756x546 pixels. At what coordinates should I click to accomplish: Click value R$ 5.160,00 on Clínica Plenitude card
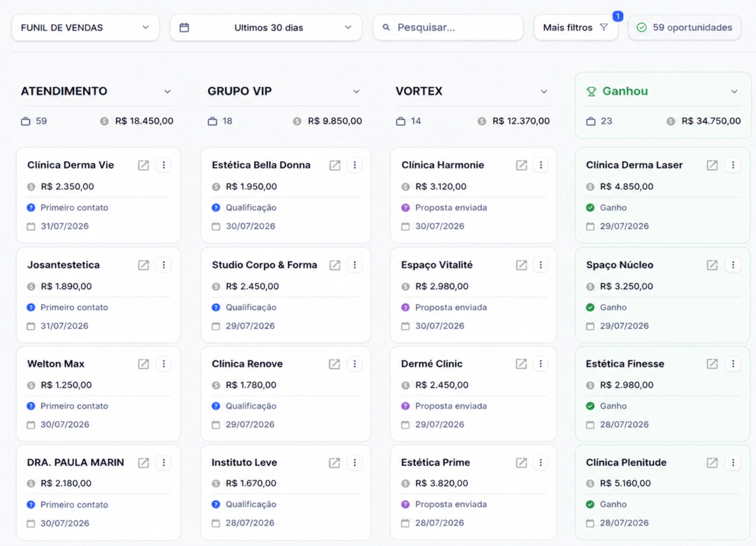pyautogui.click(x=625, y=483)
